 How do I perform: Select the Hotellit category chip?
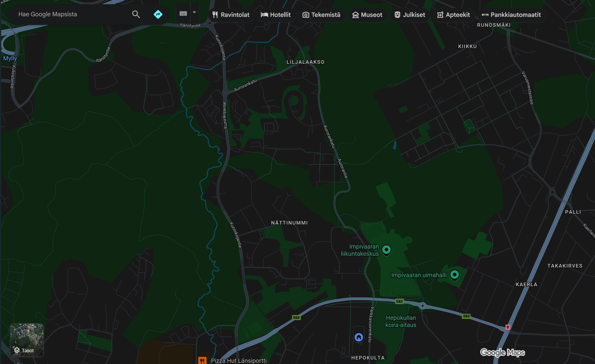pos(276,15)
